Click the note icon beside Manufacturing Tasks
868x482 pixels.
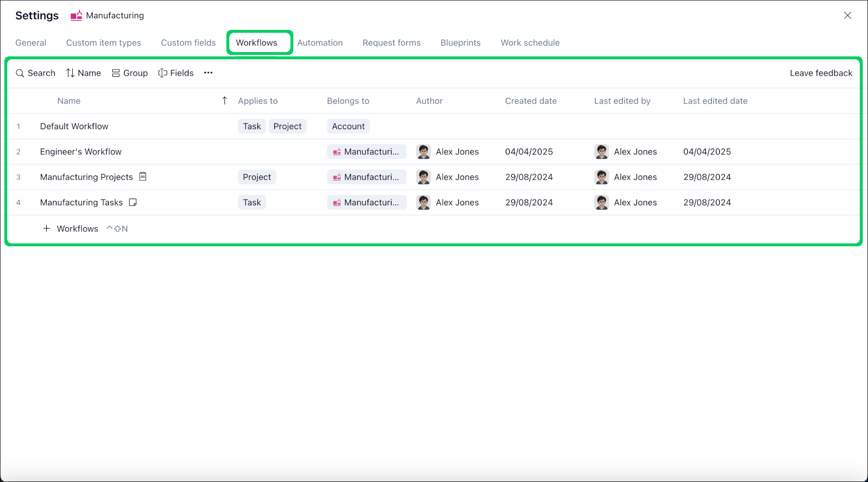point(132,202)
